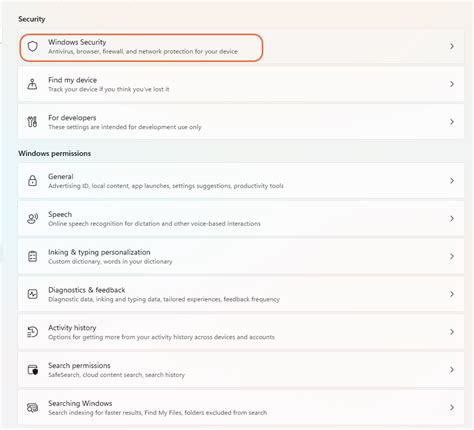474x430 pixels.
Task: Click the Search permissions shield-window icon
Action: [32, 370]
